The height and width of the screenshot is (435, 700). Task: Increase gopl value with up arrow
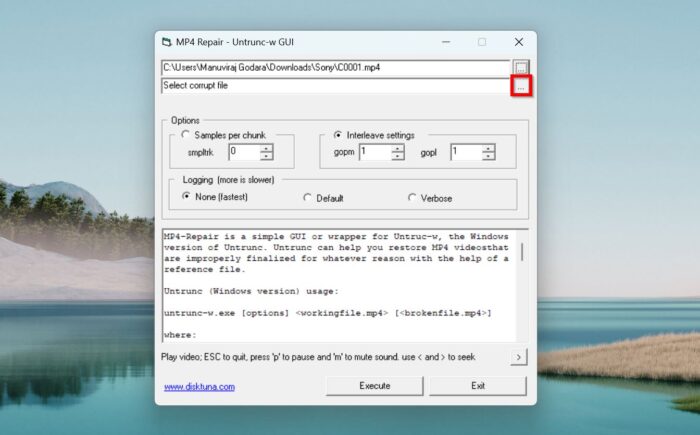(x=488, y=148)
